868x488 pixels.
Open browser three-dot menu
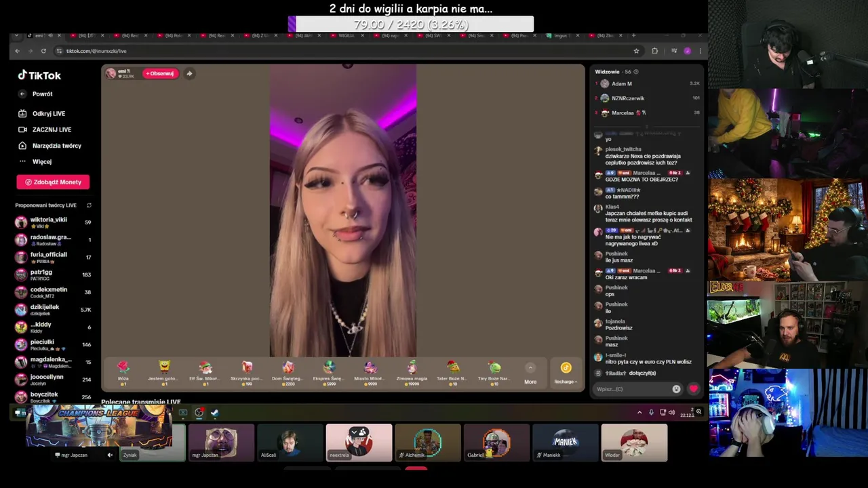(x=700, y=51)
